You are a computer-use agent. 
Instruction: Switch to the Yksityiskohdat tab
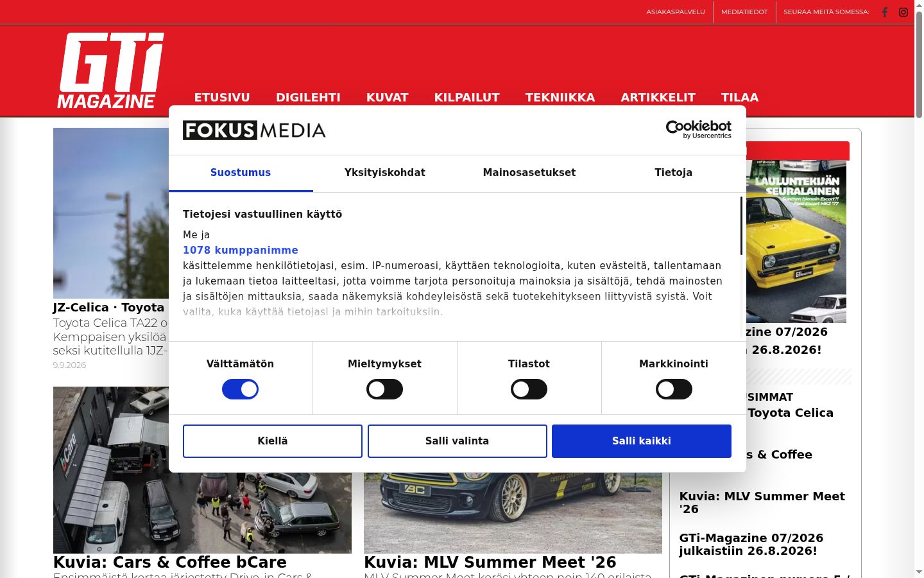385,173
